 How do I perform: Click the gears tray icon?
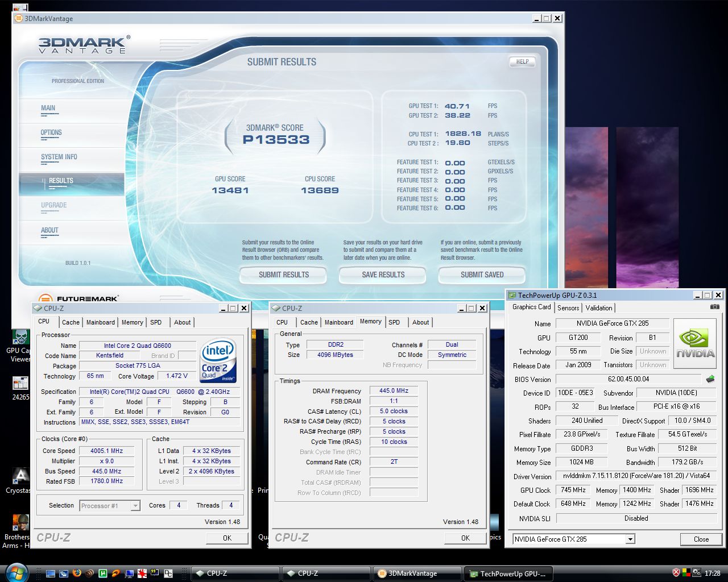[697, 573]
